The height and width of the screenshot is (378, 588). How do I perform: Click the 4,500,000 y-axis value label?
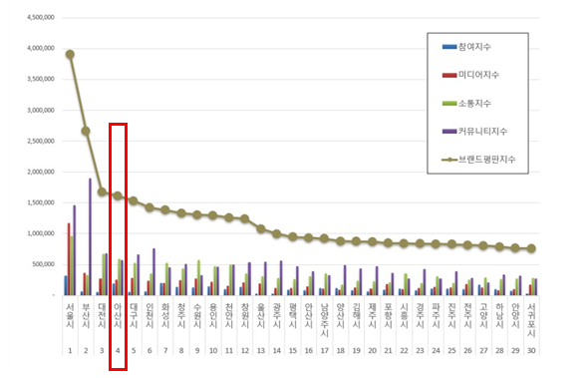click(41, 17)
